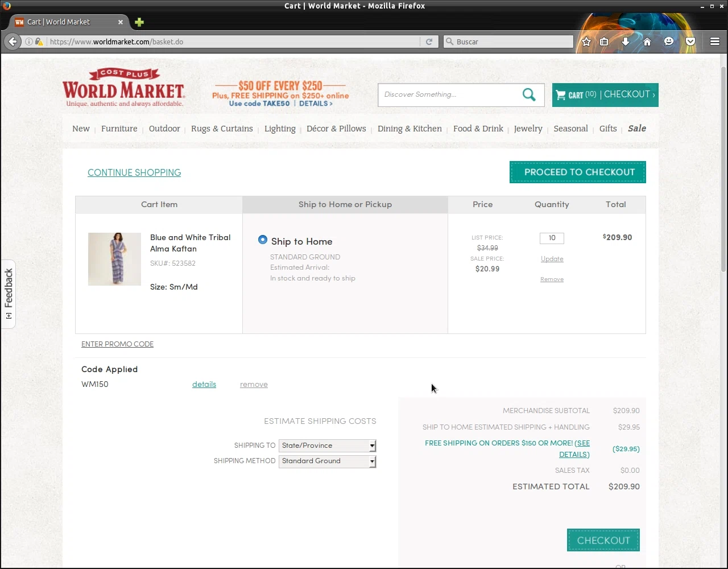
Task: Click the security warning lock icon
Action: point(39,42)
